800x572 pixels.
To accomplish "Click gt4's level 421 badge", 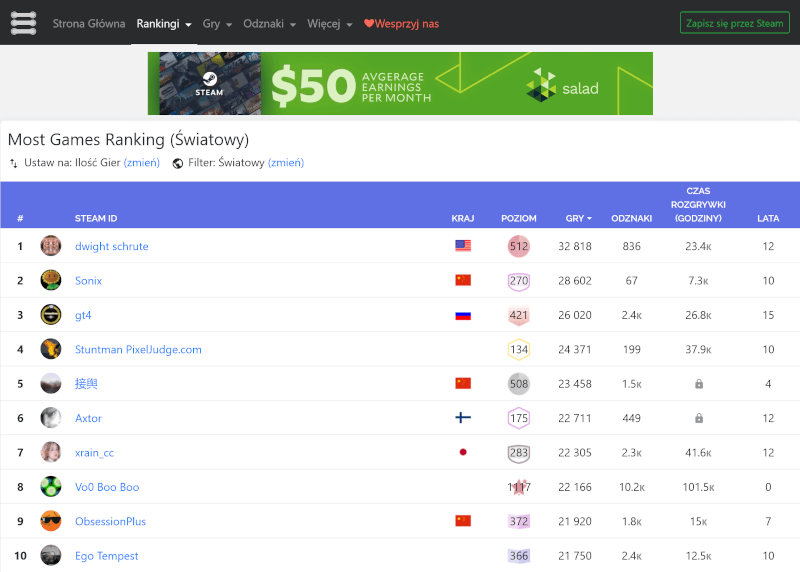I will 518,315.
